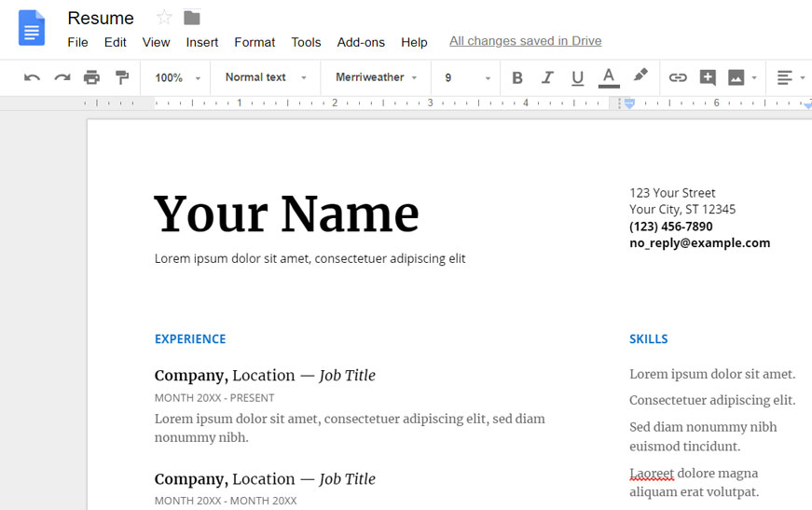The height and width of the screenshot is (510, 812).
Task: Click the Lorem ipsum tagline under name
Action: coord(310,258)
